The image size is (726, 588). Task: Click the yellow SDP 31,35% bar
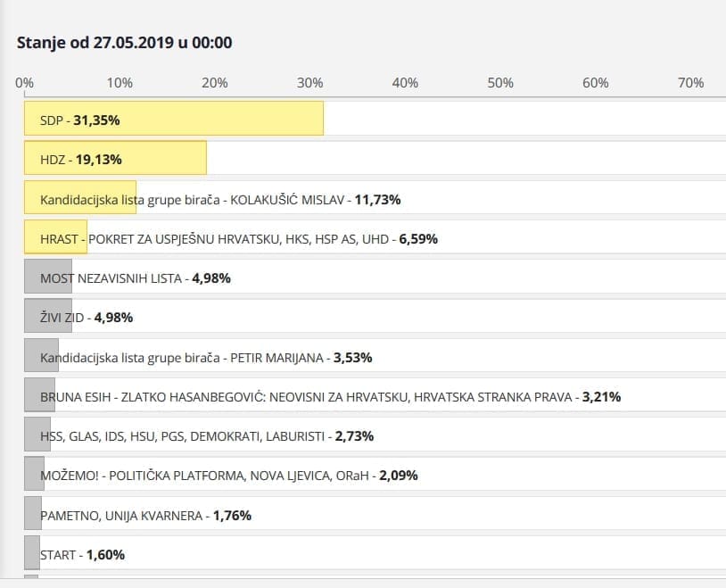174,120
